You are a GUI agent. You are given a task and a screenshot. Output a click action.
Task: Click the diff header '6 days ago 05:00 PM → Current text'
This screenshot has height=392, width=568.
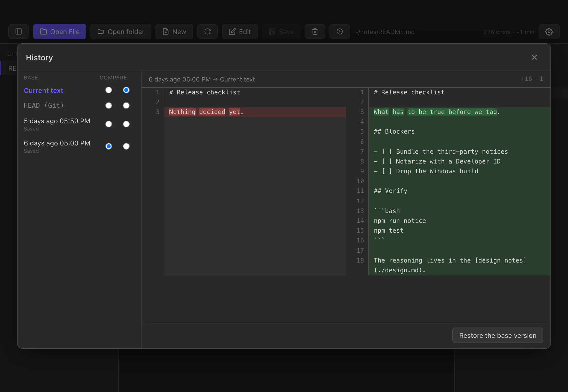coord(202,79)
